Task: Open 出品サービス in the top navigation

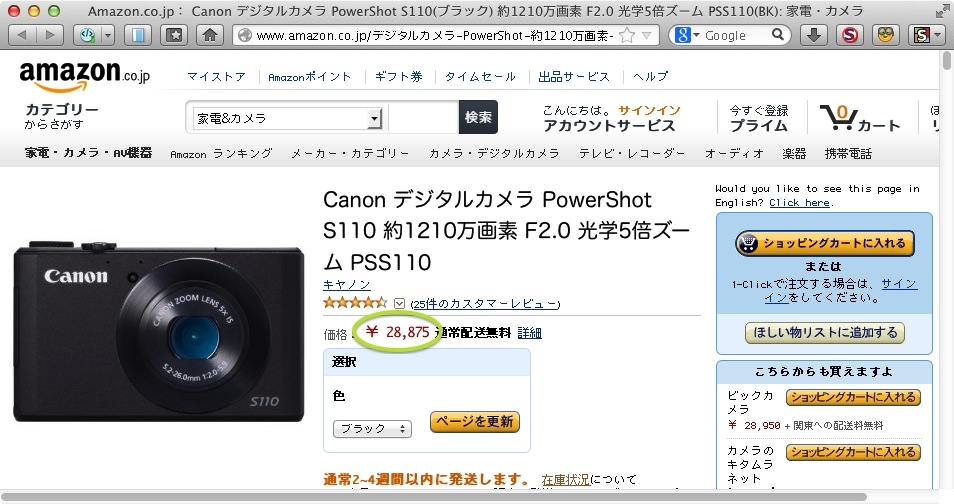Action: coord(574,77)
